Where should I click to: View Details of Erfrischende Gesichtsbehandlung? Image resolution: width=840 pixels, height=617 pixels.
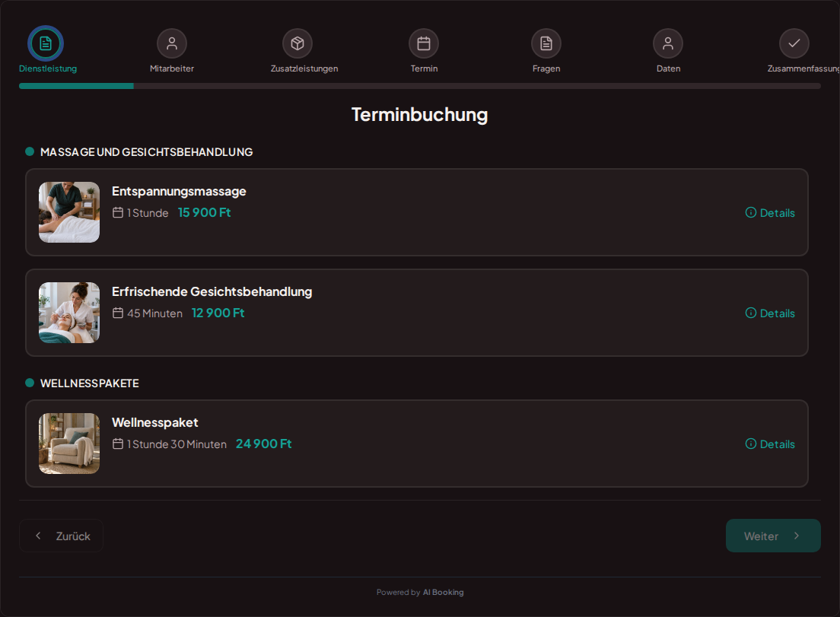[x=770, y=313]
